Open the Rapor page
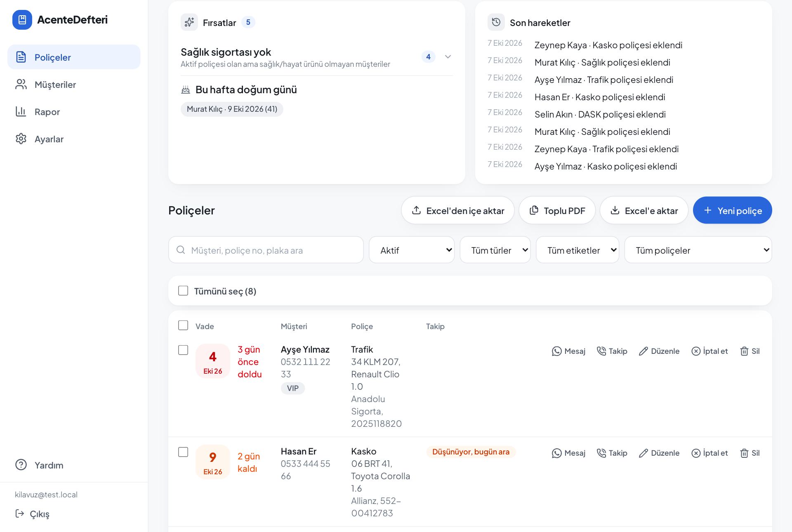 click(x=74, y=111)
